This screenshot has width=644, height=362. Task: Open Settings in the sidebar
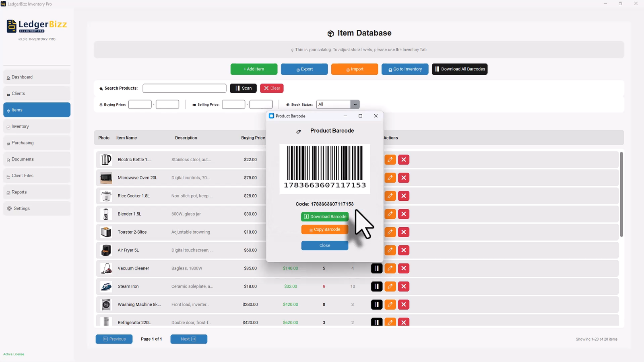(37, 208)
